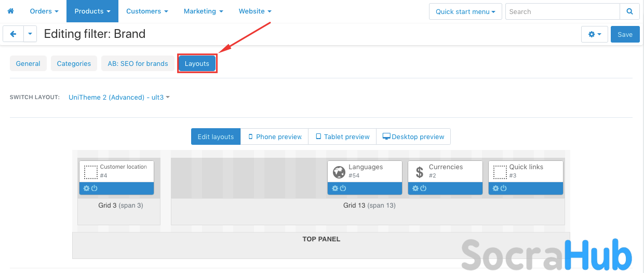
Task: Show the Phone preview
Action: pyautogui.click(x=275, y=136)
